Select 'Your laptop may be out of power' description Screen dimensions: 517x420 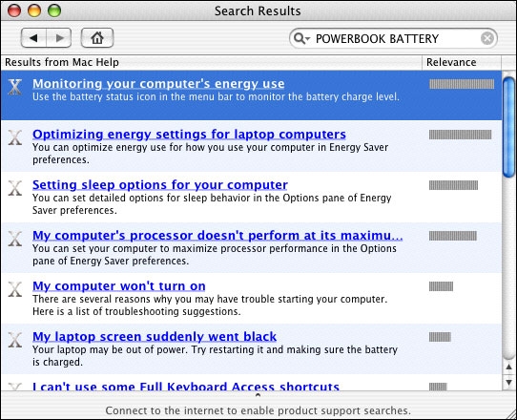[215, 356]
